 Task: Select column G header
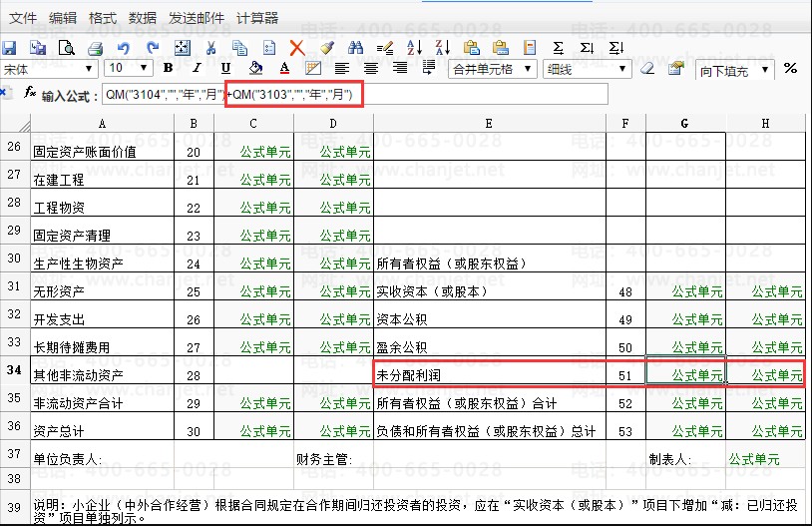tap(685, 124)
